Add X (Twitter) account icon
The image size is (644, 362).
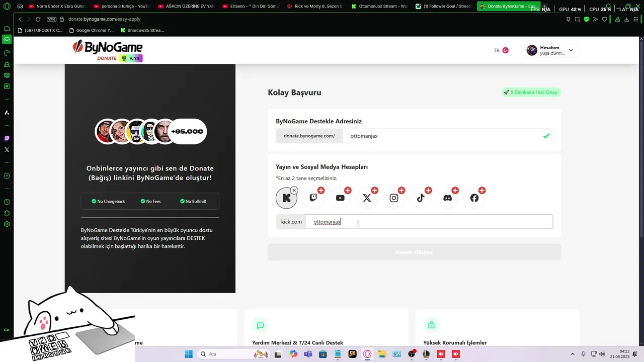(x=367, y=198)
